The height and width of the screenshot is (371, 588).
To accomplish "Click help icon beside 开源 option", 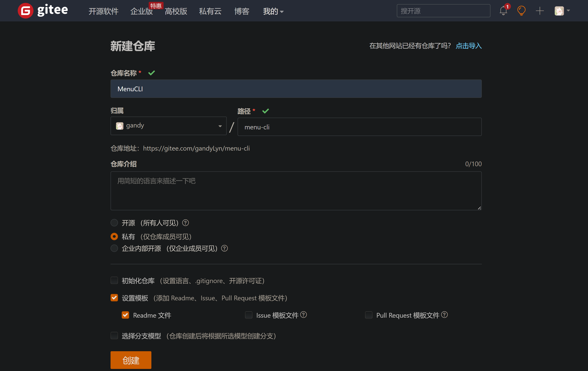I will tap(186, 223).
